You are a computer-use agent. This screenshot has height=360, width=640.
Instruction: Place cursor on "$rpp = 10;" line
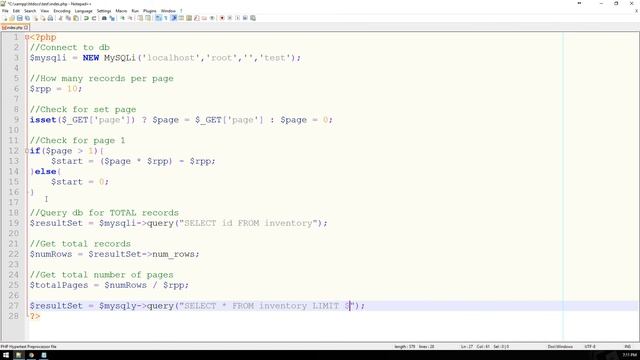point(56,89)
